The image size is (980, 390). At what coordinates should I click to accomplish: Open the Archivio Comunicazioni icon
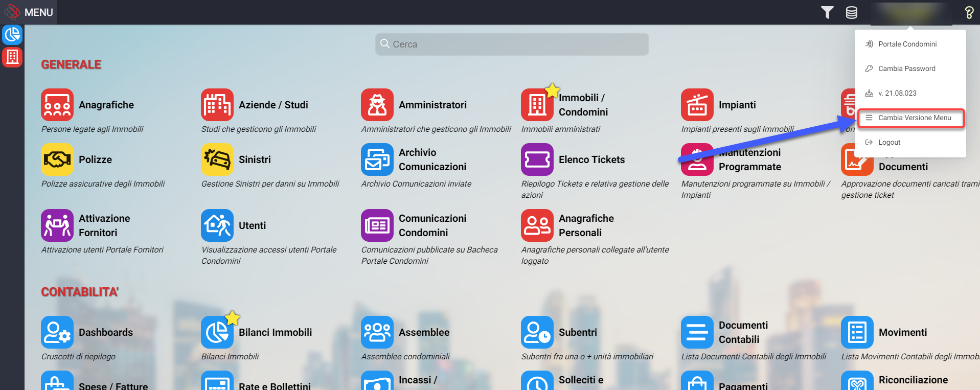pyautogui.click(x=377, y=159)
